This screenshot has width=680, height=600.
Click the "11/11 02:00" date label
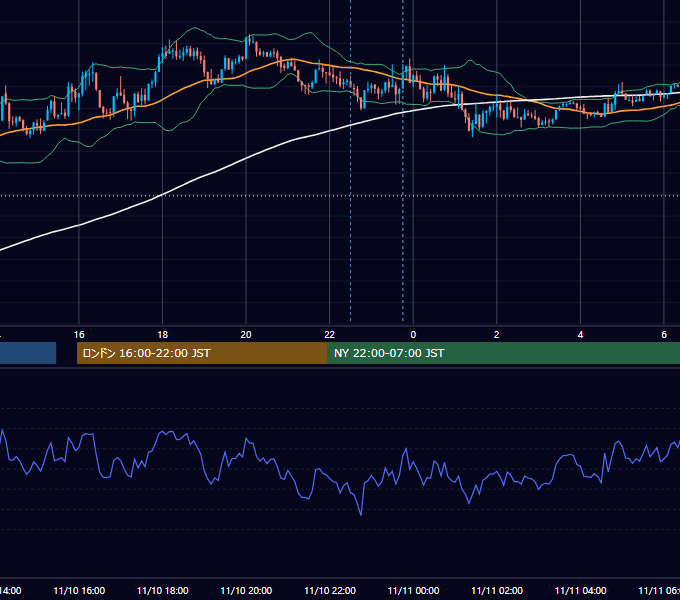[x=497, y=590]
